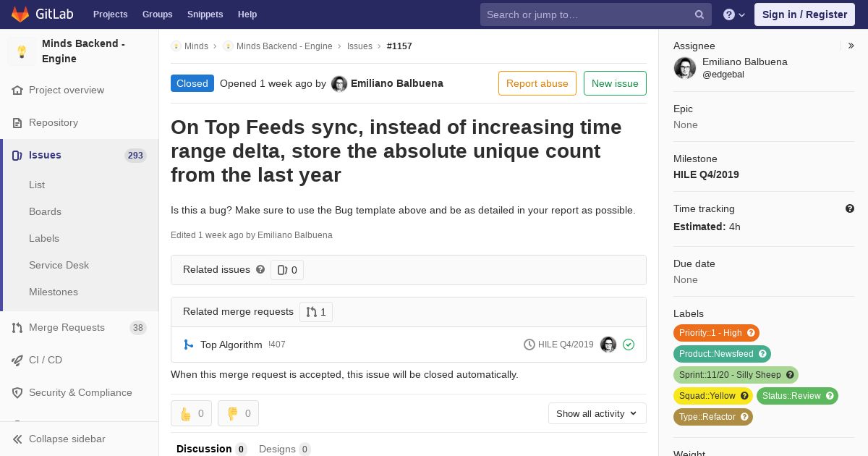The height and width of the screenshot is (456, 868).
Task: Click the Time tracking help icon
Action: tap(850, 208)
